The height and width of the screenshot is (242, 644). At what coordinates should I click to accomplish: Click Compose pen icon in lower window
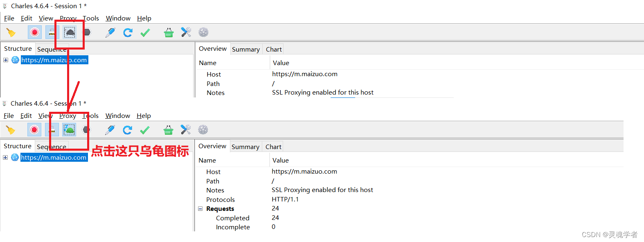pos(110,130)
